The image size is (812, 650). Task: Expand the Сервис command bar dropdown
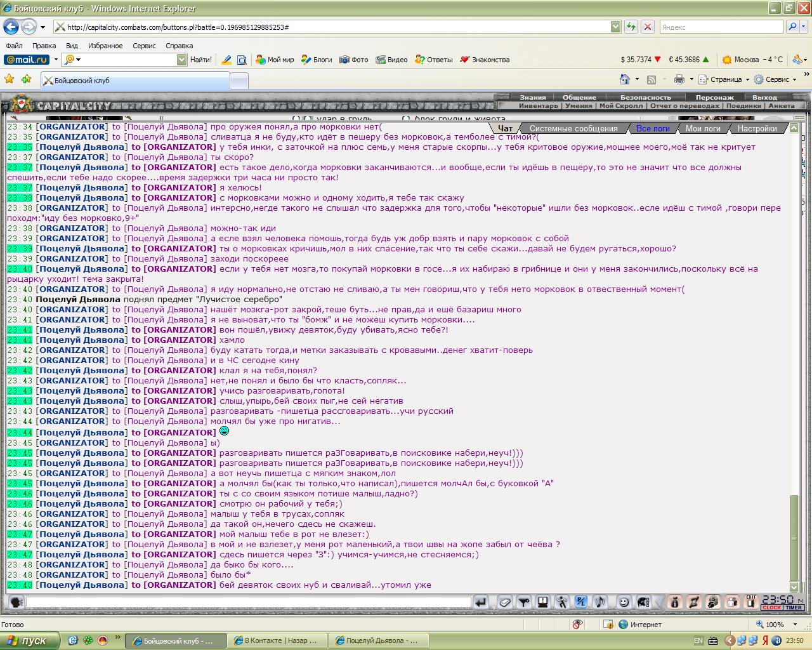pyautogui.click(x=795, y=79)
